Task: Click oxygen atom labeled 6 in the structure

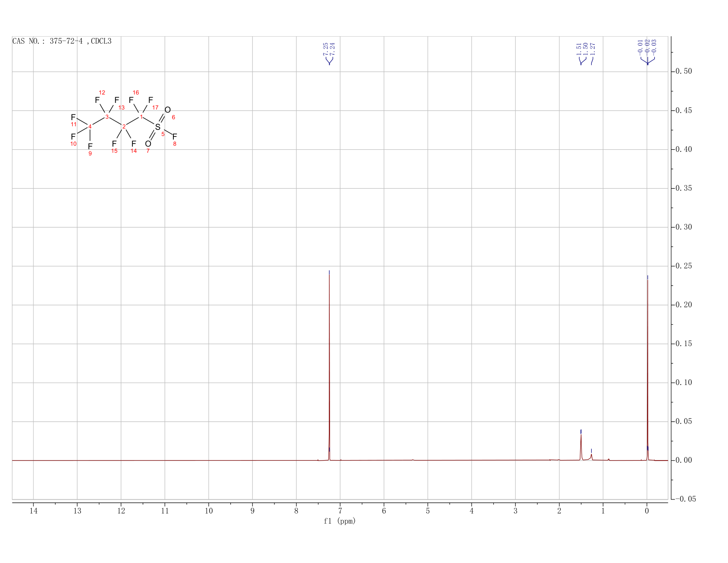Action: [168, 110]
